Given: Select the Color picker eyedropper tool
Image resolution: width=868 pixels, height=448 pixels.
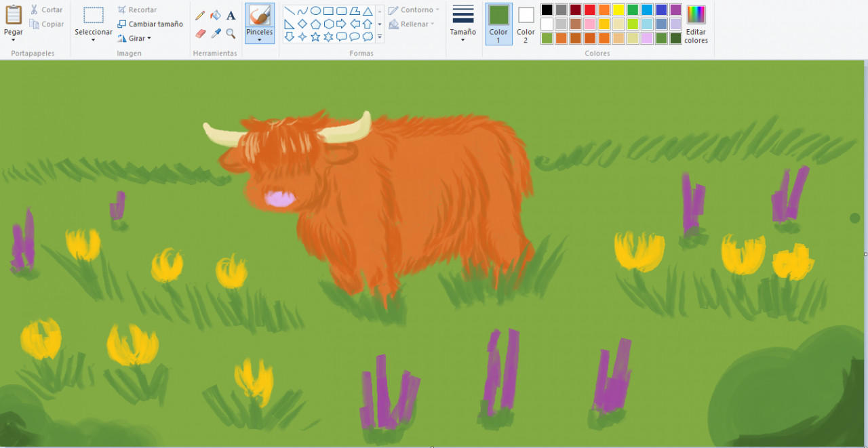Looking at the screenshot, I should (x=216, y=33).
